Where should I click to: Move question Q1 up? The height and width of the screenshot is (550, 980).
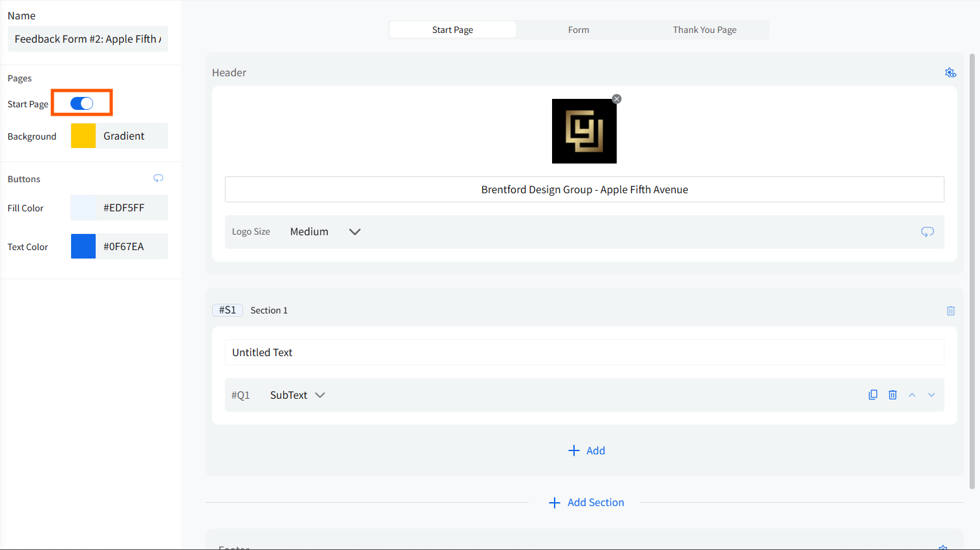tap(912, 395)
